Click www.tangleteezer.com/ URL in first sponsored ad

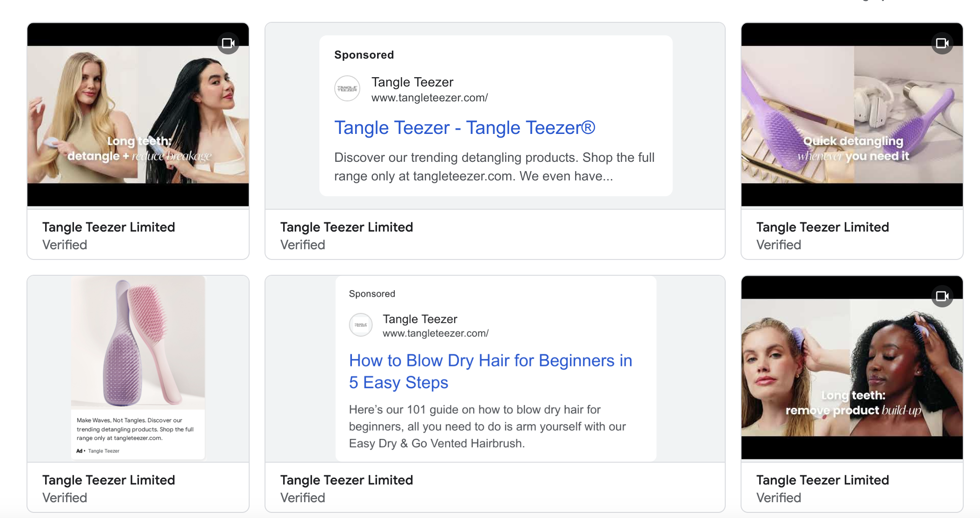[x=430, y=98]
